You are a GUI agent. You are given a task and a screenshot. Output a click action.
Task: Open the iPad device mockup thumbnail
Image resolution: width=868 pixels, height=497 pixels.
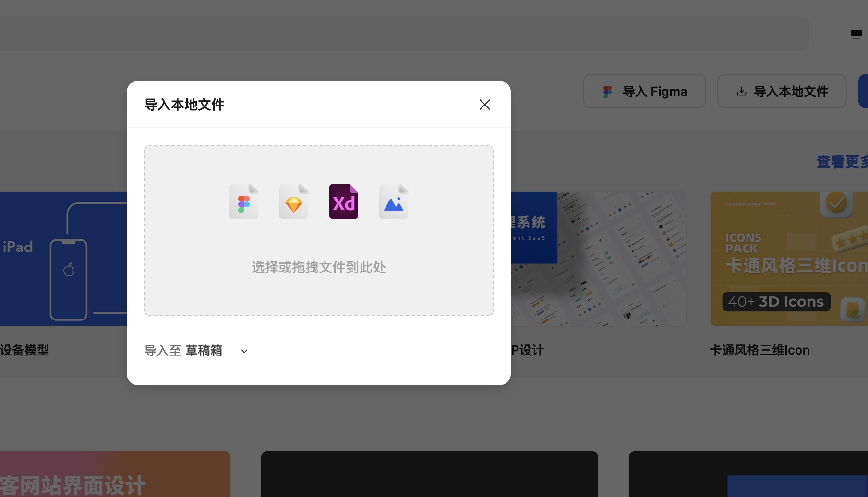(x=63, y=259)
